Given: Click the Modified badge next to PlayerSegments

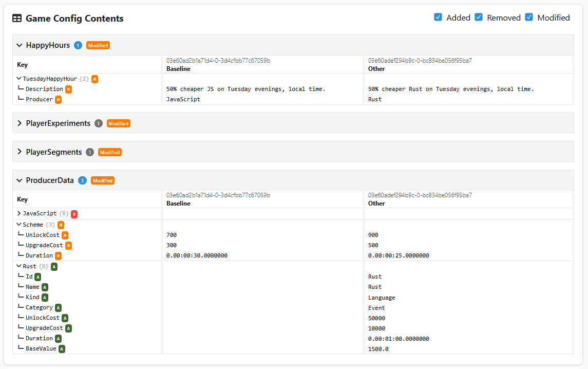Looking at the screenshot, I should 110,152.
